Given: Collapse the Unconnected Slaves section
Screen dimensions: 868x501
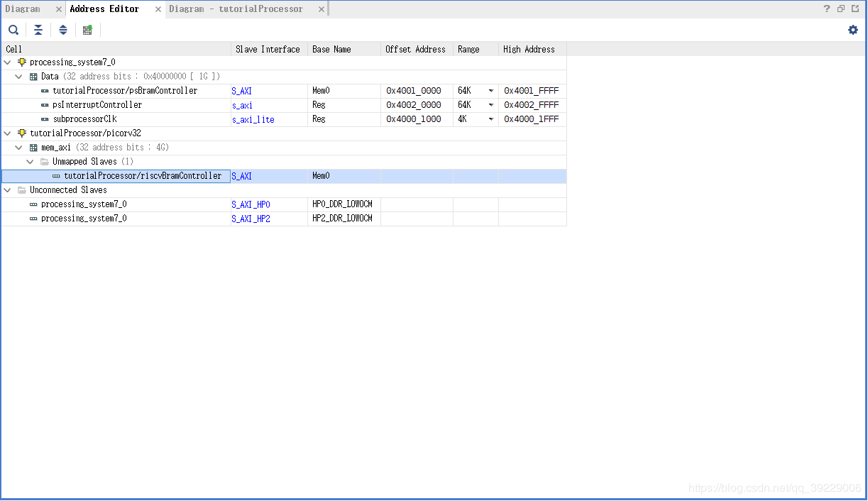Looking at the screenshot, I should pos(7,190).
